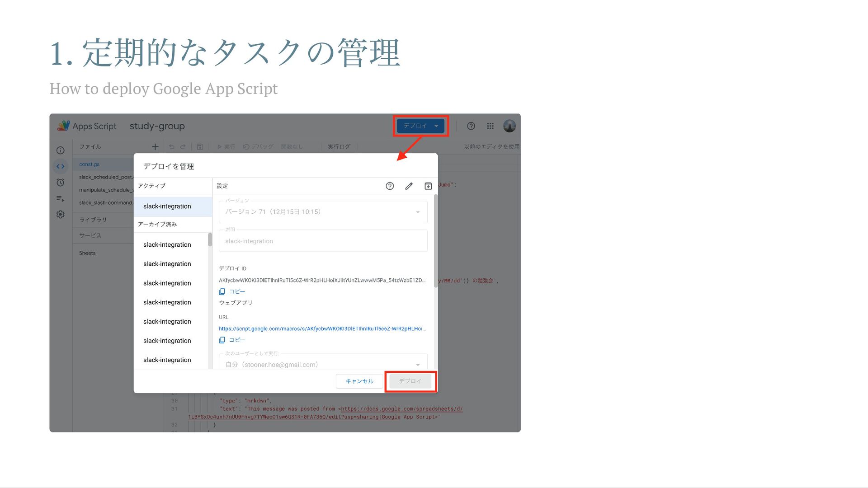Select active slack-integration deployment
Image resolution: width=868 pixels, height=488 pixels.
167,206
